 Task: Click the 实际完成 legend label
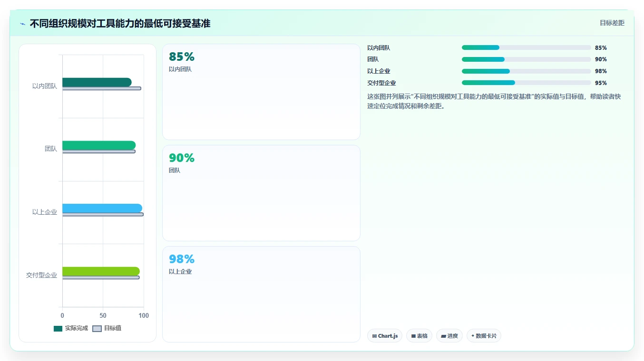tap(77, 329)
